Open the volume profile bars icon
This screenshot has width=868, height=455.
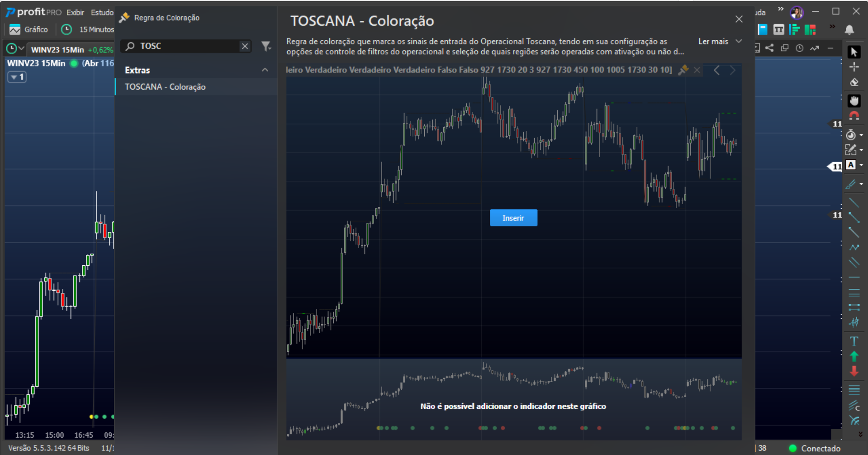pos(794,30)
